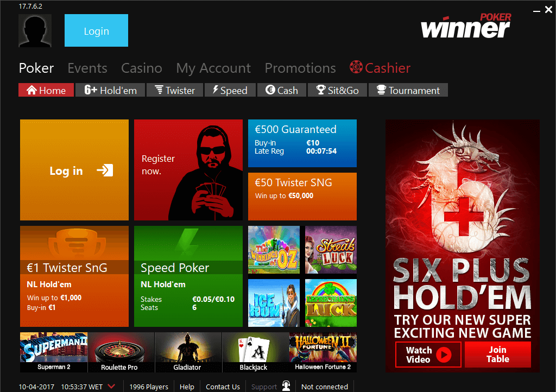The image size is (556, 392).
Task: Open the Contact Us link
Action: coord(223,387)
